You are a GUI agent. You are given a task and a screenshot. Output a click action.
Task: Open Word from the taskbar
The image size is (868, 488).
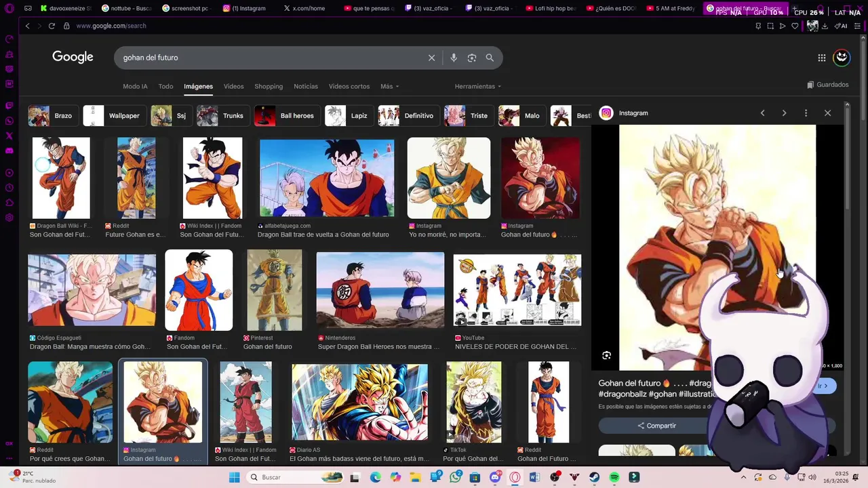click(x=535, y=477)
